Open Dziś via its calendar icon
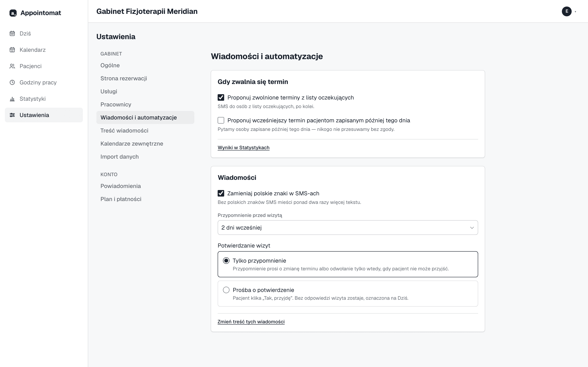The height and width of the screenshot is (367, 588). pyautogui.click(x=12, y=33)
